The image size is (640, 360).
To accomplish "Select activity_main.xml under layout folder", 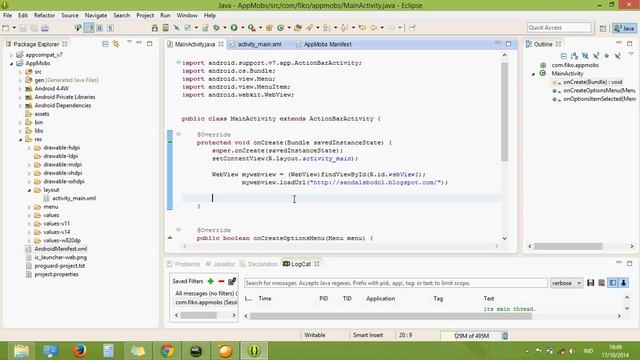I will [x=74, y=198].
